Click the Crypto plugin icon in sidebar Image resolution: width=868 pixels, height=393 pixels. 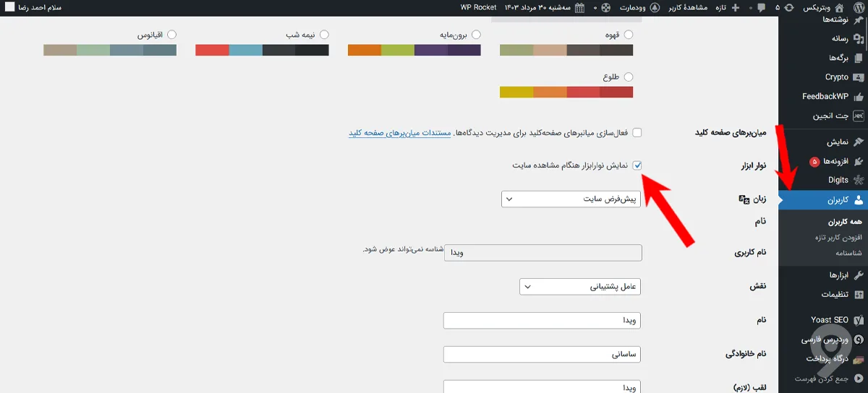click(x=858, y=77)
